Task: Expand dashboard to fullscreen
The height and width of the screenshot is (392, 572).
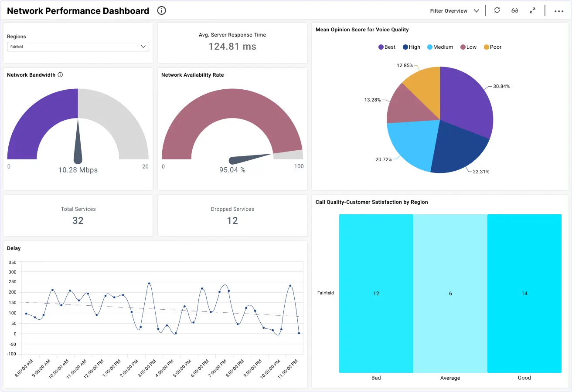Action: coord(532,10)
